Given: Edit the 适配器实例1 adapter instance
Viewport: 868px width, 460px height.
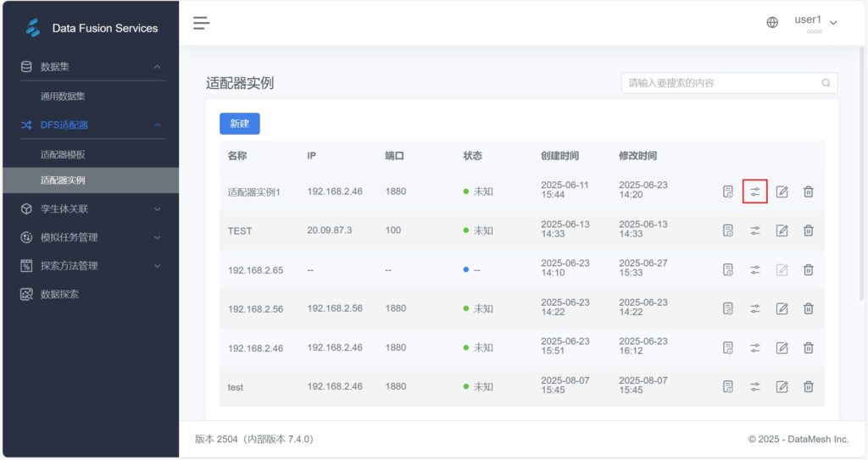Looking at the screenshot, I should pos(782,191).
